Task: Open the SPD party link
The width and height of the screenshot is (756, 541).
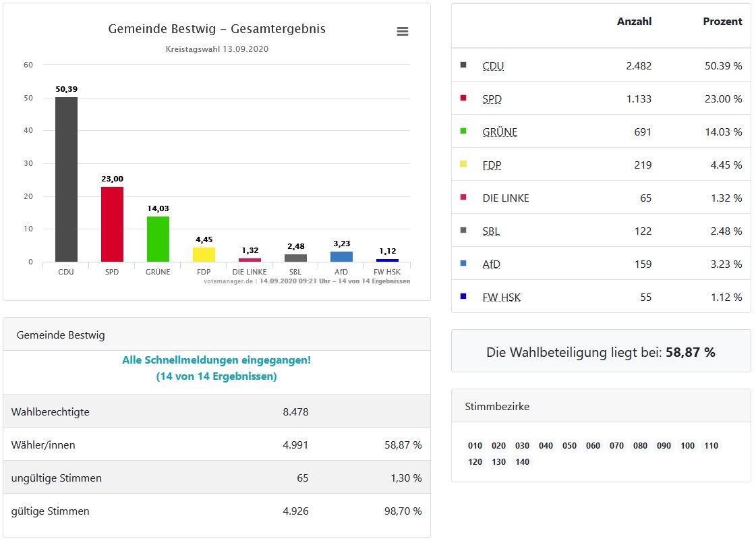Action: tap(492, 99)
